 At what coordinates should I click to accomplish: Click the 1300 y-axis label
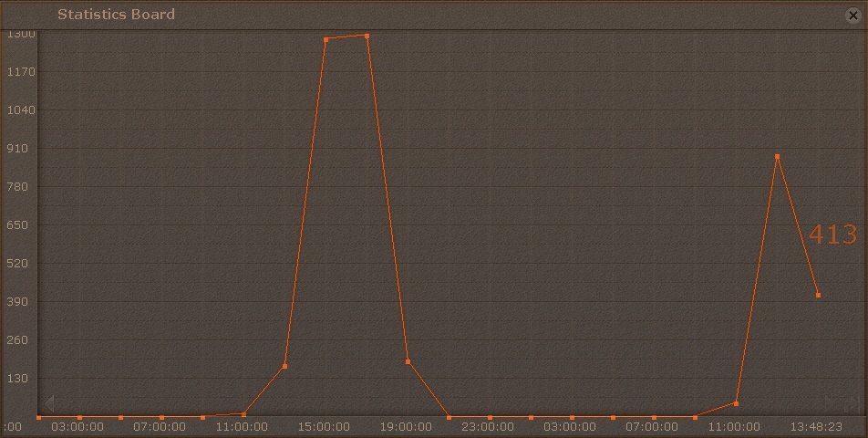[x=21, y=34]
